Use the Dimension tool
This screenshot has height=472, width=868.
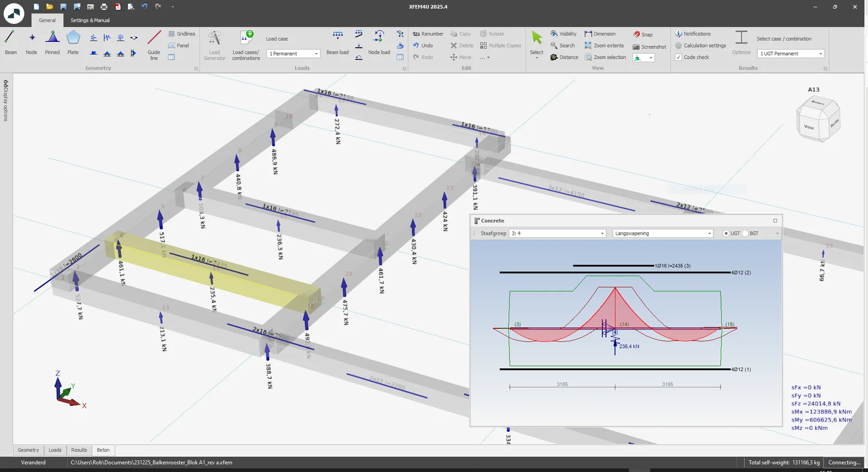click(x=600, y=34)
